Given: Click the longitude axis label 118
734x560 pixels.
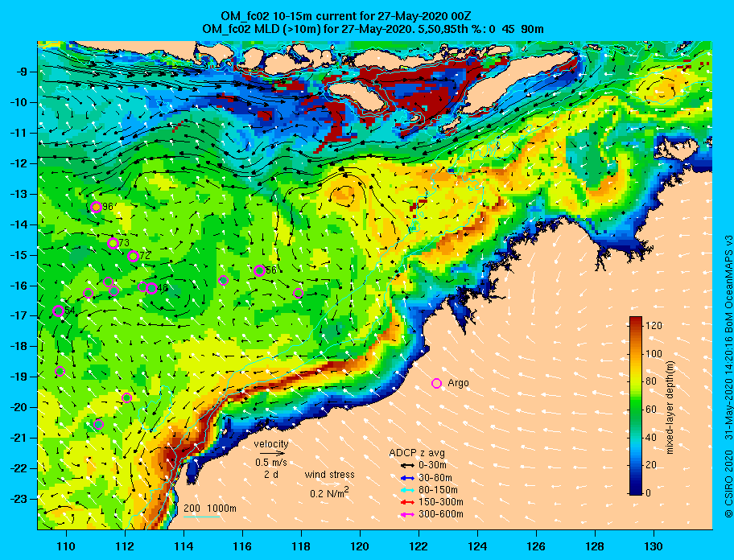Looking at the screenshot, I should pyautogui.click(x=301, y=546).
